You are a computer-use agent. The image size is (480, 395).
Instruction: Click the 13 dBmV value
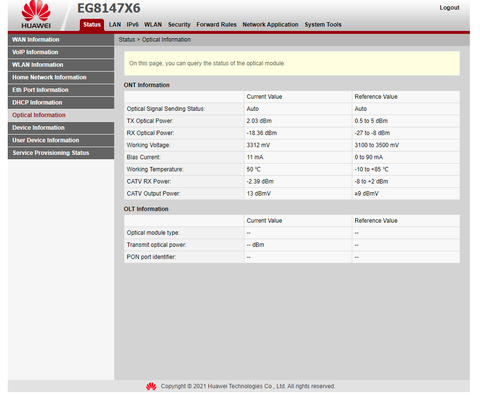(x=259, y=194)
